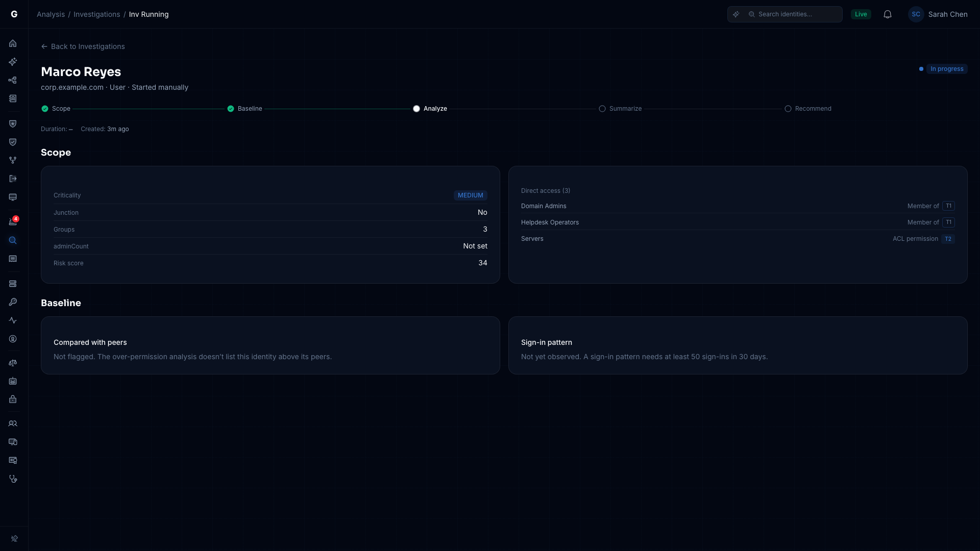This screenshot has height=551, width=980.
Task: Go to Analysis in the breadcrumb
Action: (x=51, y=14)
